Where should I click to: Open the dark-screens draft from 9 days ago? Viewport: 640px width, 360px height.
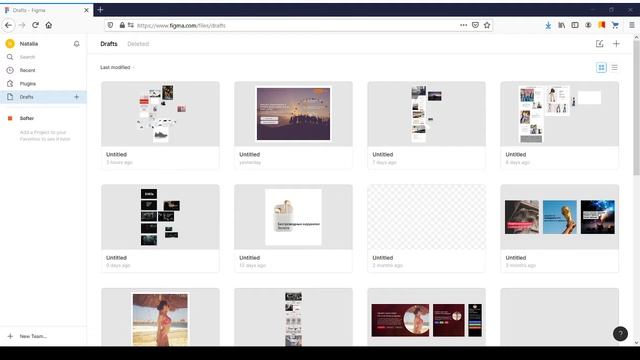click(x=160, y=228)
